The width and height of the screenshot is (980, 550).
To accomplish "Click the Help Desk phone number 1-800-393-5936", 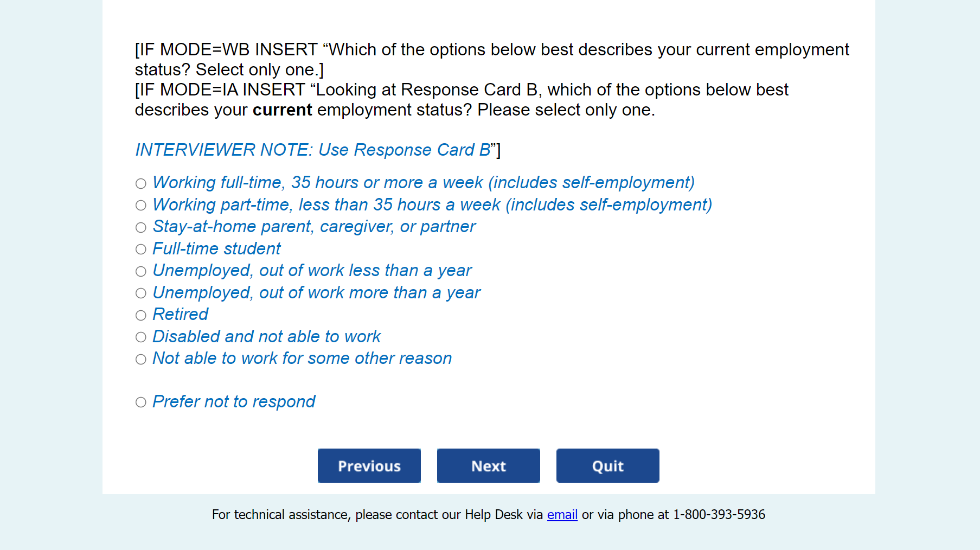I will coord(719,515).
